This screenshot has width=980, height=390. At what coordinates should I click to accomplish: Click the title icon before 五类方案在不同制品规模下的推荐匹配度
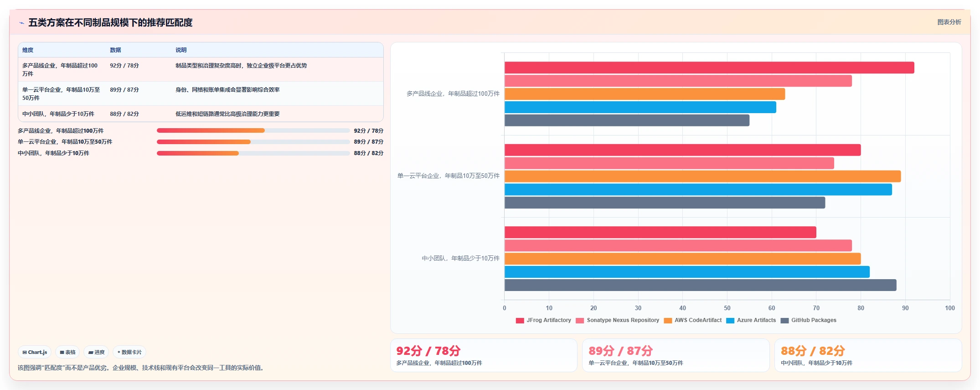point(21,23)
